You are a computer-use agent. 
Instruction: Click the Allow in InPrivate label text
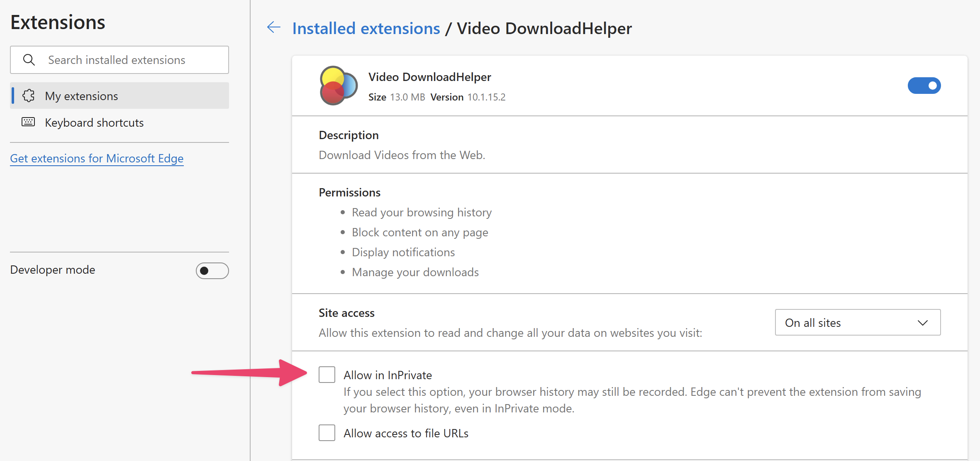(x=388, y=375)
